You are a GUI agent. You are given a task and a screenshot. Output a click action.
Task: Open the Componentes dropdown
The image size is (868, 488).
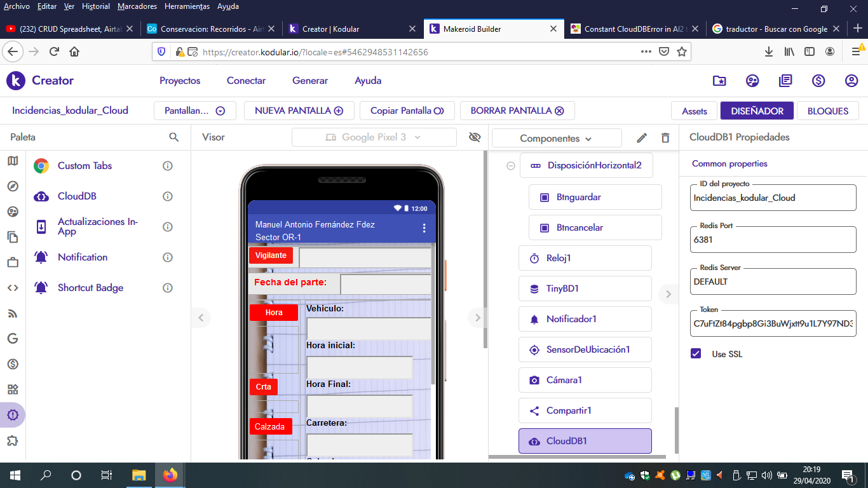[556, 138]
